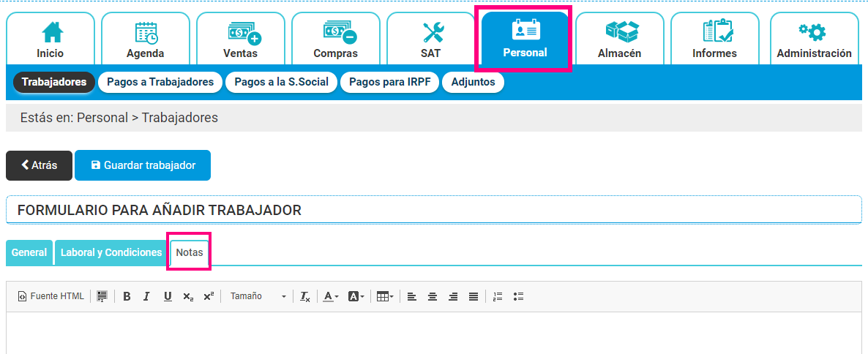
Task: Open the Informes reports module
Action: pyautogui.click(x=714, y=39)
